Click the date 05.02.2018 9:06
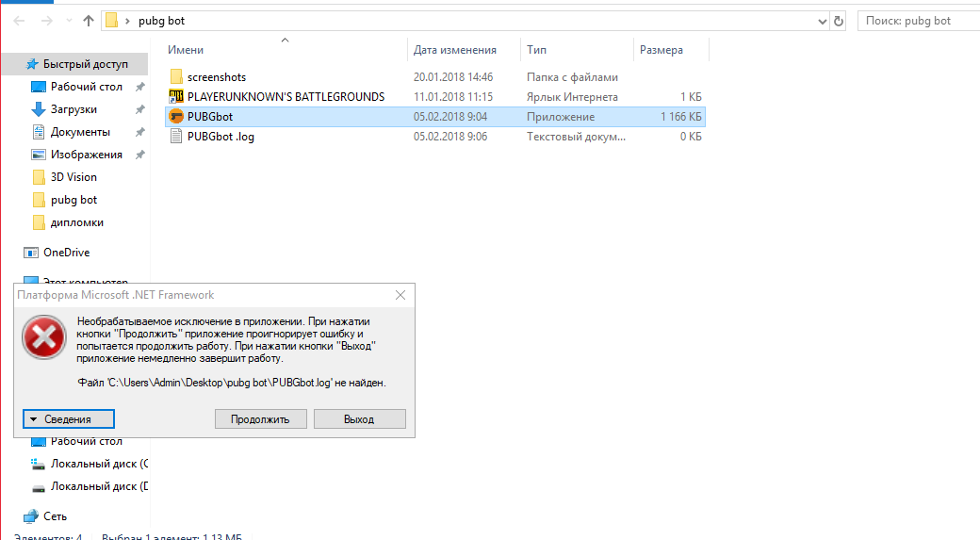Screen dimensions: 980x540 tap(450, 137)
